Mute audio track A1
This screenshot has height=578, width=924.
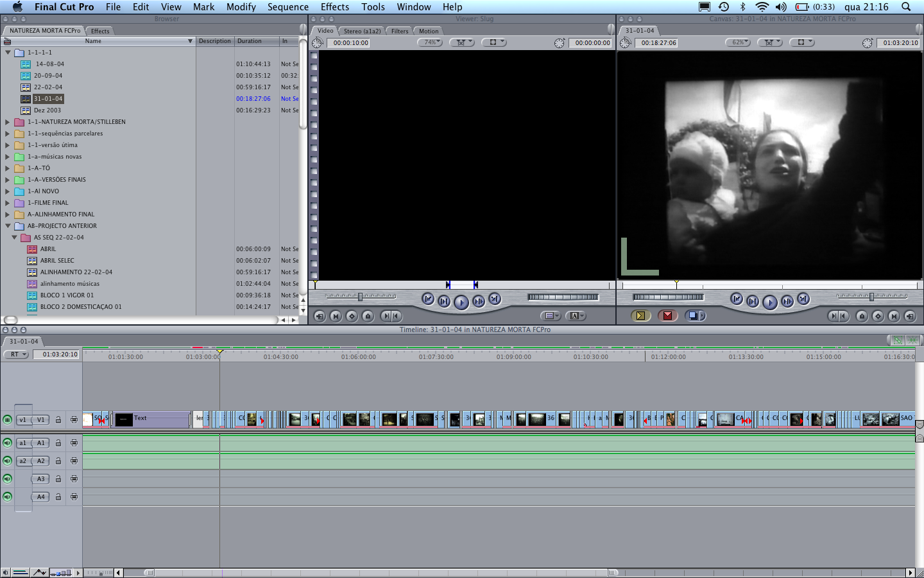coord(7,442)
